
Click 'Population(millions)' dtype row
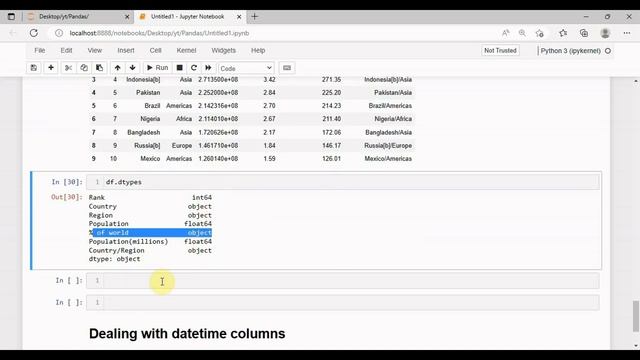[x=150, y=242]
